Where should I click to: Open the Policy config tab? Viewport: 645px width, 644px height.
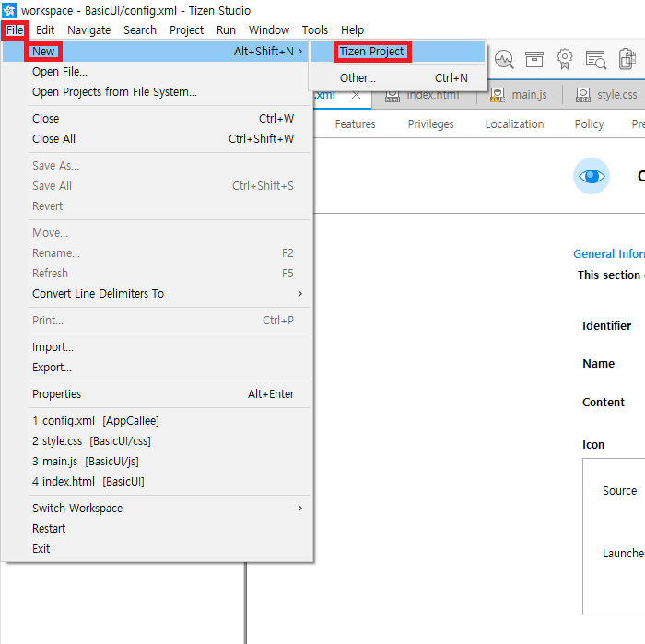[x=589, y=124]
